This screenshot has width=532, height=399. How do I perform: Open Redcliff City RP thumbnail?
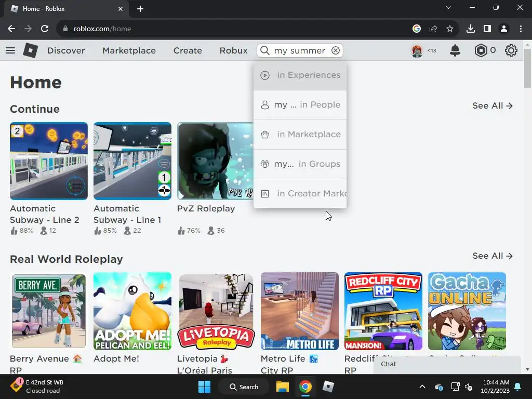click(x=383, y=311)
